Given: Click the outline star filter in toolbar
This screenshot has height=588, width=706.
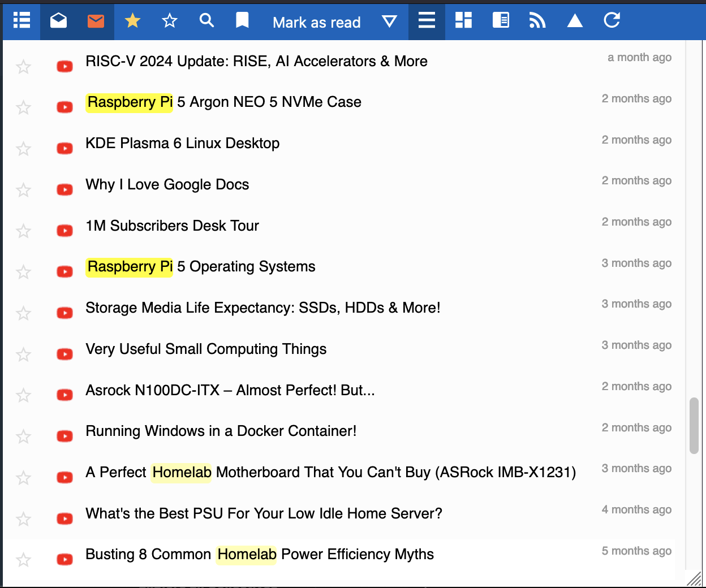Looking at the screenshot, I should (170, 21).
